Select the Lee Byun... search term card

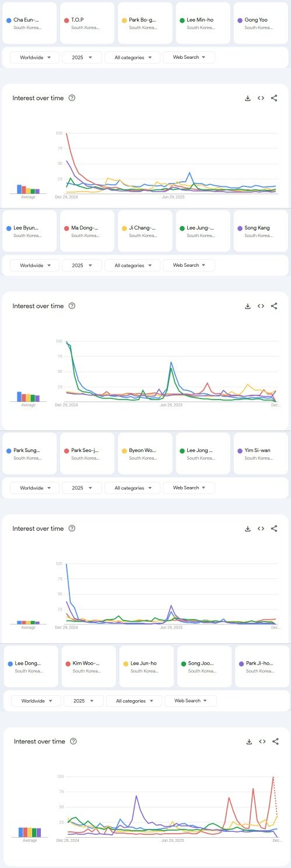pos(29,231)
